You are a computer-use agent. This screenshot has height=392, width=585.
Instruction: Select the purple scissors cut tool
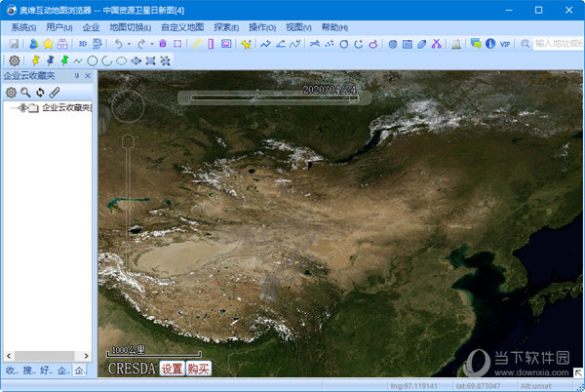(x=436, y=44)
